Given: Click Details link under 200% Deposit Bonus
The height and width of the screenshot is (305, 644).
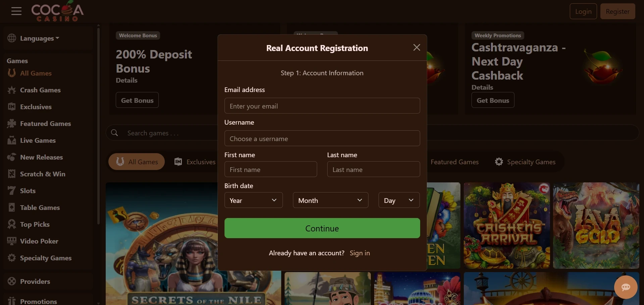Looking at the screenshot, I should [127, 80].
